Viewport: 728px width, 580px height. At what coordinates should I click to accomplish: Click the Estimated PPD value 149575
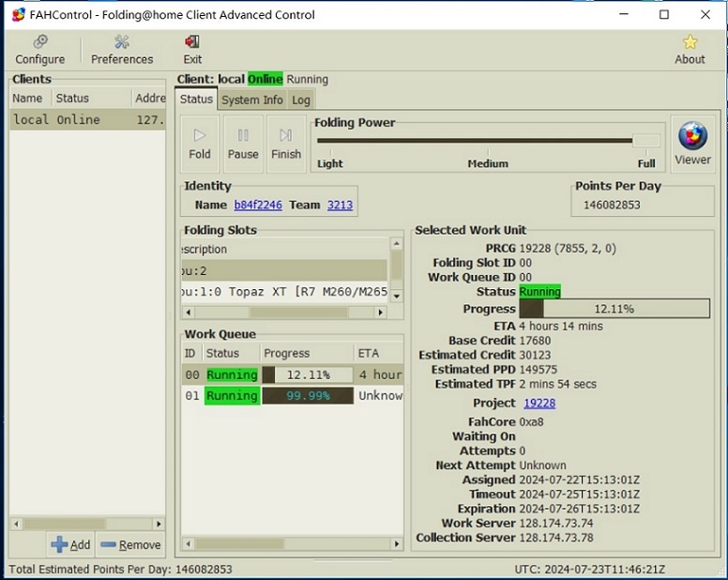point(538,369)
